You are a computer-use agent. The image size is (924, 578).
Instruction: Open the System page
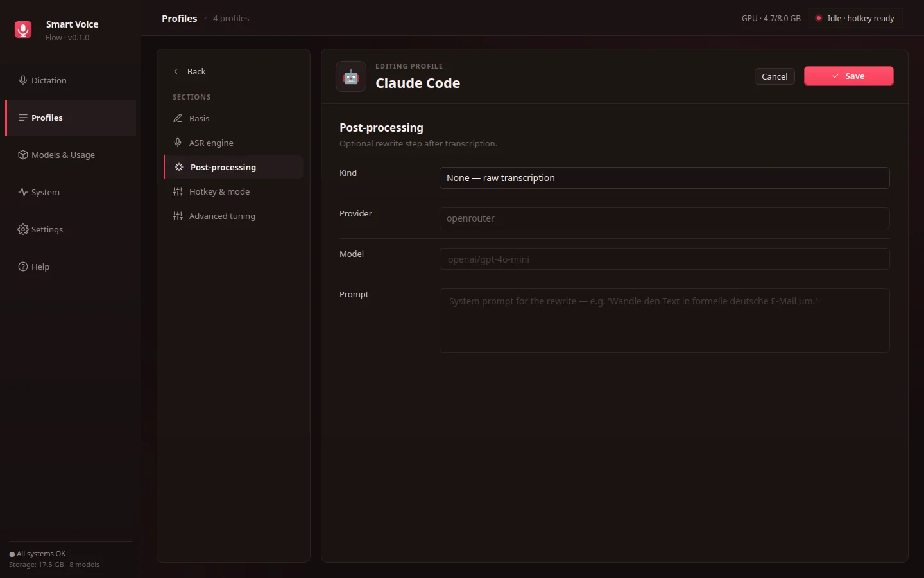coord(71,192)
